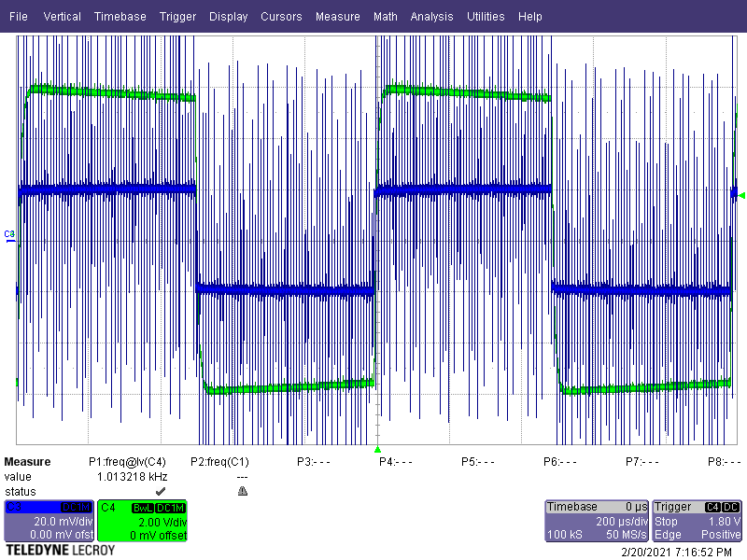
Task: Click the green trigger level arrow on the right edge
Action: (741, 195)
